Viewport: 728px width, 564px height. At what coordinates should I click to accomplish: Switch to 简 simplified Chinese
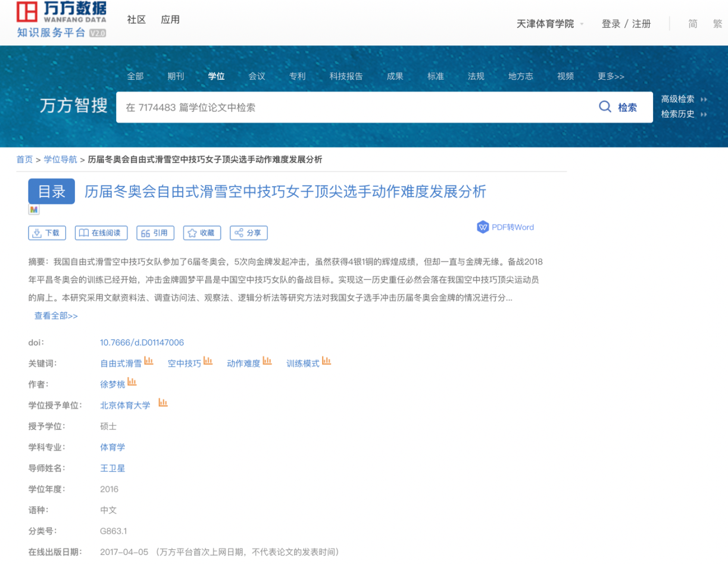[692, 24]
